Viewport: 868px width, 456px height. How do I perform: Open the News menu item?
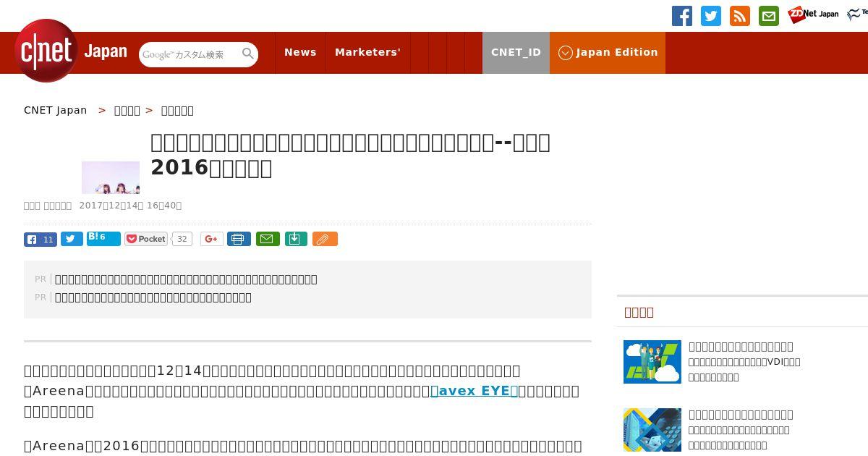pos(300,52)
